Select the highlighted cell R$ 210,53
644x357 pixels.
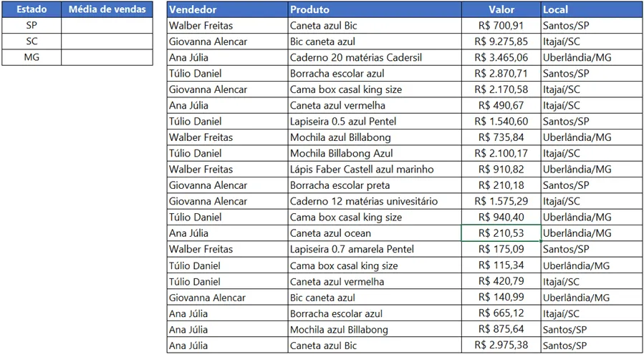click(x=501, y=233)
